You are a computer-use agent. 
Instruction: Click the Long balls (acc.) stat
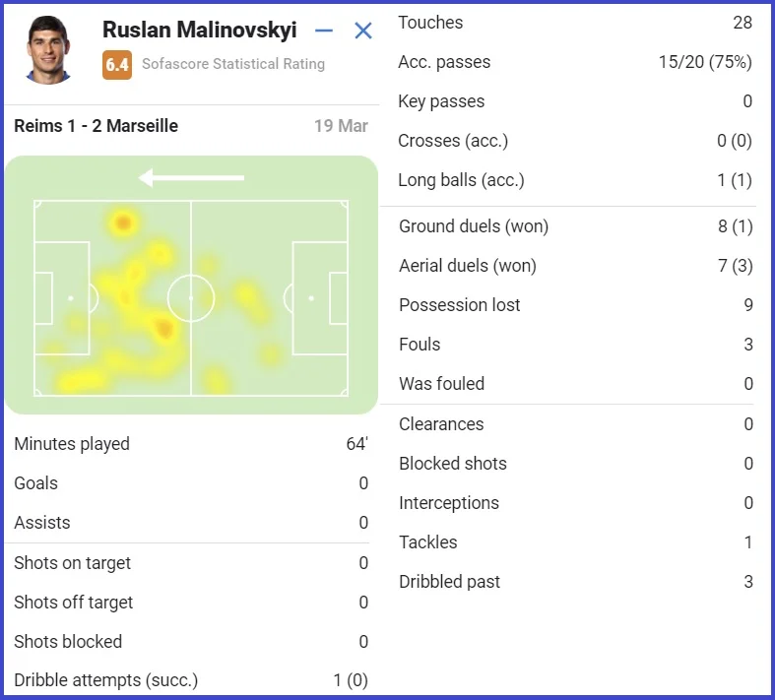coord(575,180)
